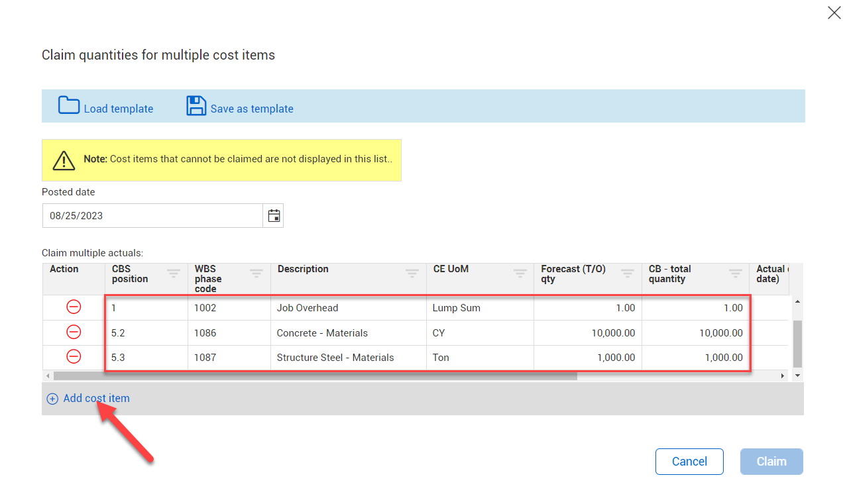Remove the Concrete - Materials row
Image resolution: width=847 pixels, height=504 pixels.
74,332
